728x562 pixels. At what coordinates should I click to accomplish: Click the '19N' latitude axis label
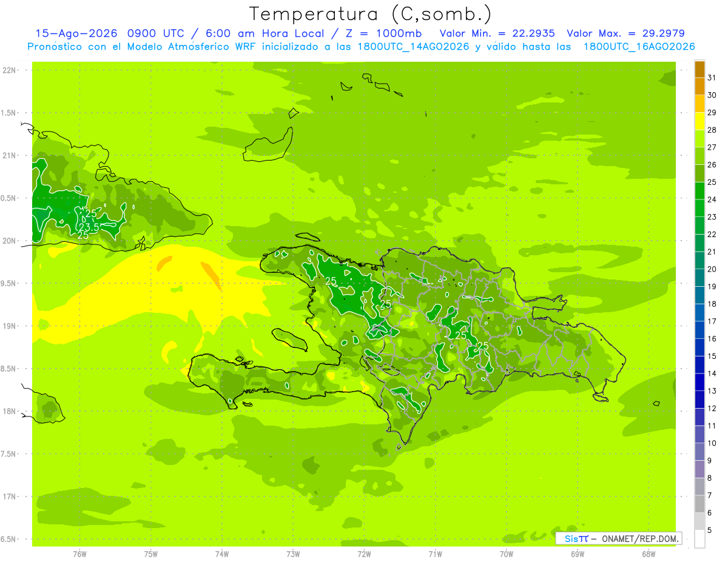(10, 326)
